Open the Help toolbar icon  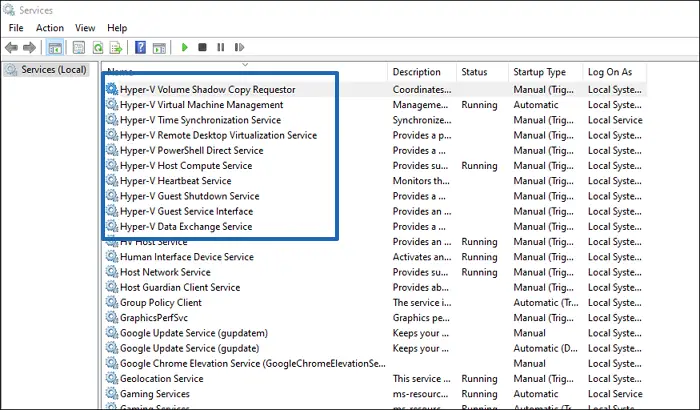(x=140, y=47)
